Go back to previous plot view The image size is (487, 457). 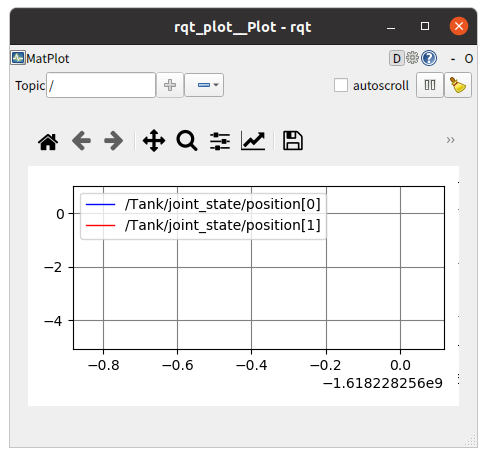pos(81,141)
